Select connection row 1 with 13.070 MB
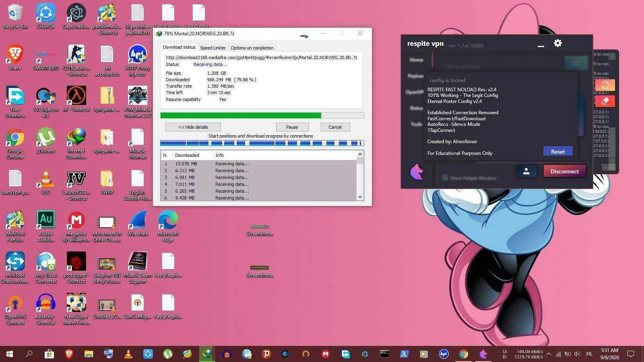Image resolution: width=644 pixels, height=362 pixels. (259, 164)
